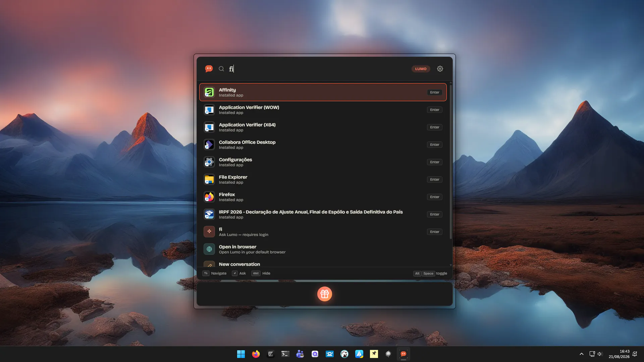
Task: Open the Application Verifier (WOW) icon
Action: (x=209, y=110)
